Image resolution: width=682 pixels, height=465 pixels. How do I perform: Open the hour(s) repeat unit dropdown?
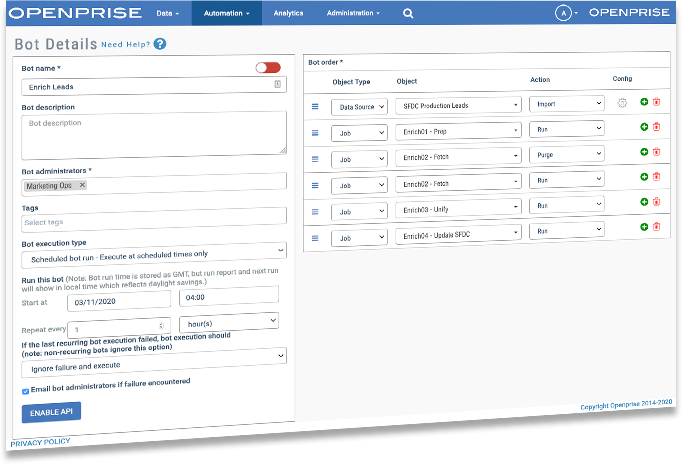point(229,322)
